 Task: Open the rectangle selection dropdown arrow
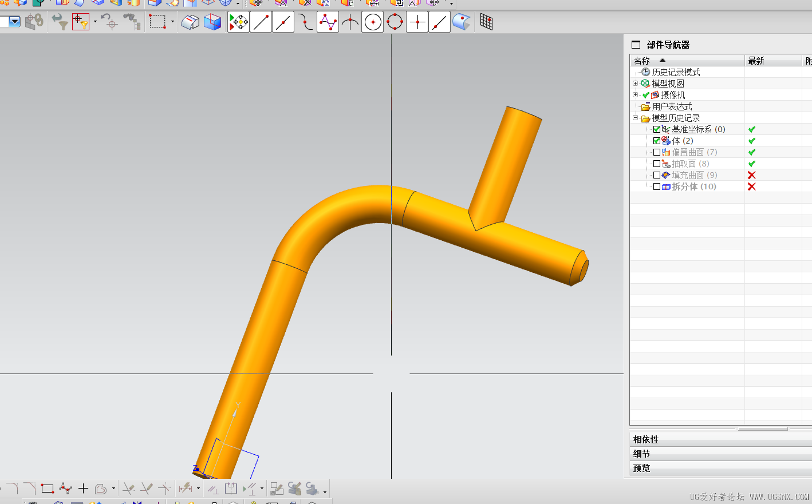pos(172,22)
